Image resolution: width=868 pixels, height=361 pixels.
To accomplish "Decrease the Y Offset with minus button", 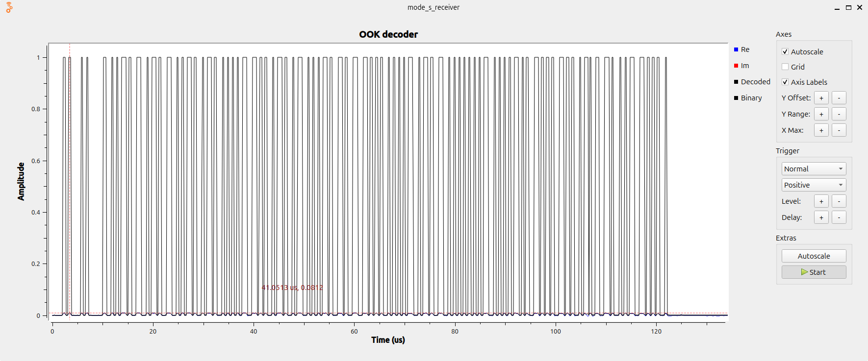I will [x=839, y=98].
